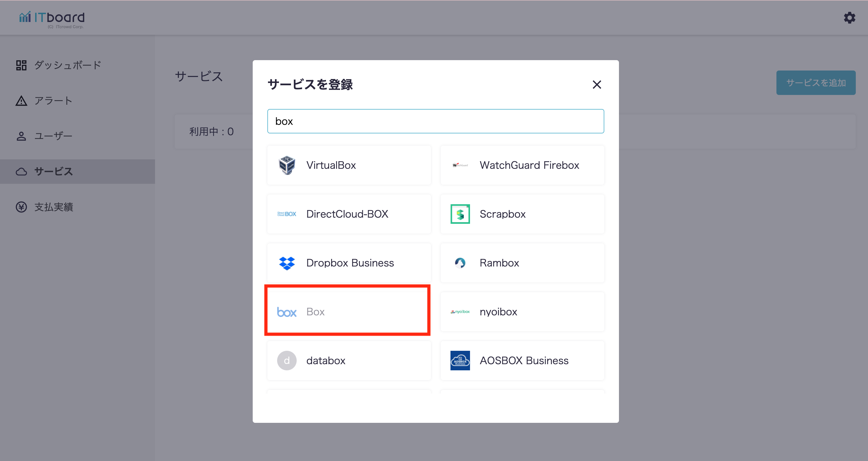Choose WatchGuard Firebox service card
868x461 pixels.
tap(522, 165)
